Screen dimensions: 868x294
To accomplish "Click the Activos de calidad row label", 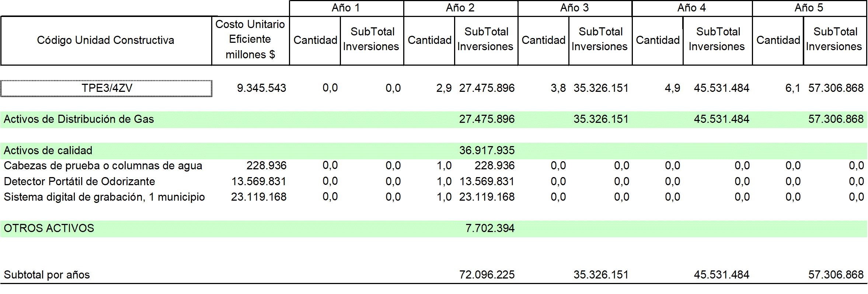I will (48, 151).
